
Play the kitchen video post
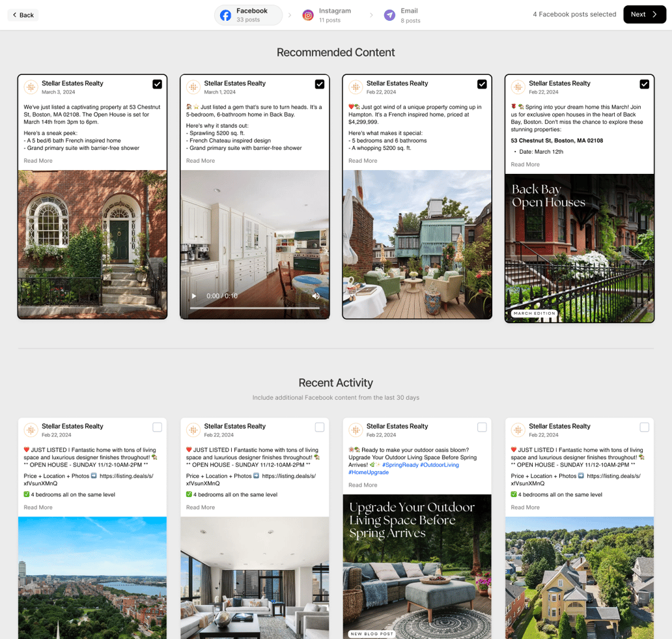pos(194,296)
